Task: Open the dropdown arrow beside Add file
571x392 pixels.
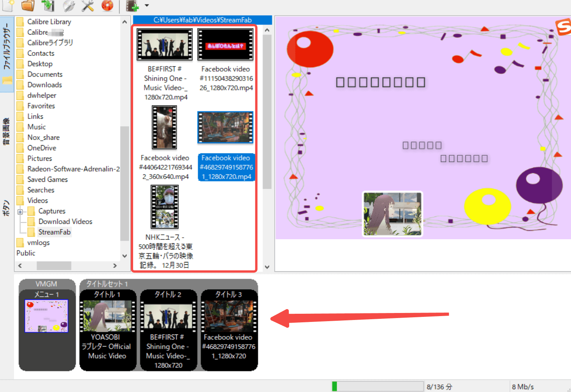Action: tap(147, 5)
